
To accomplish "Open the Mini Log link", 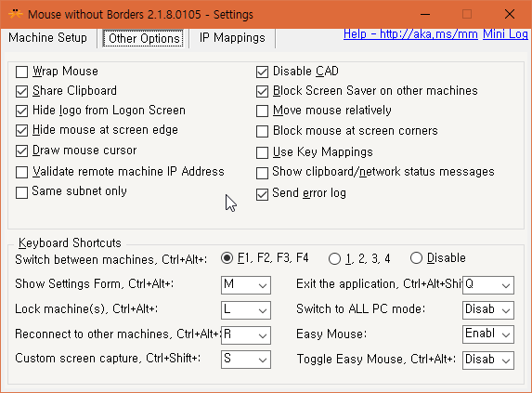I will (x=505, y=34).
